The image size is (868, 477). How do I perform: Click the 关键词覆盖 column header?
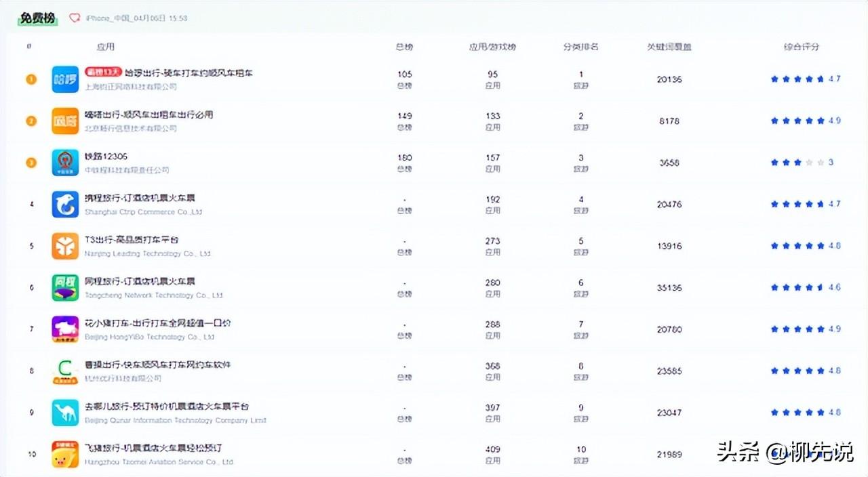[x=669, y=47]
